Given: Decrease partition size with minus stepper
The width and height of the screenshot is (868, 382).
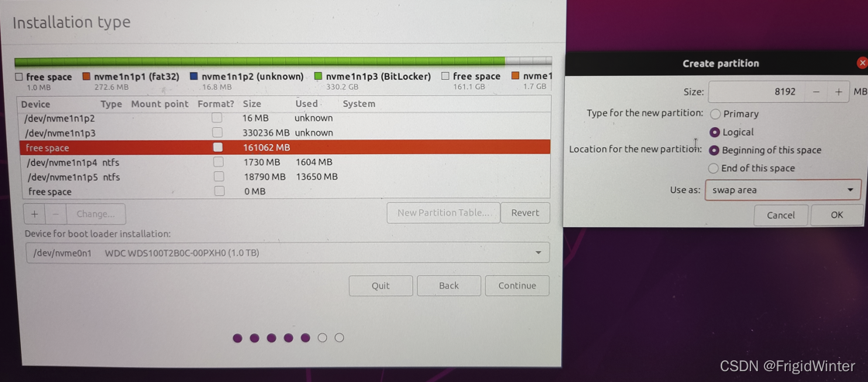Looking at the screenshot, I should (x=816, y=92).
